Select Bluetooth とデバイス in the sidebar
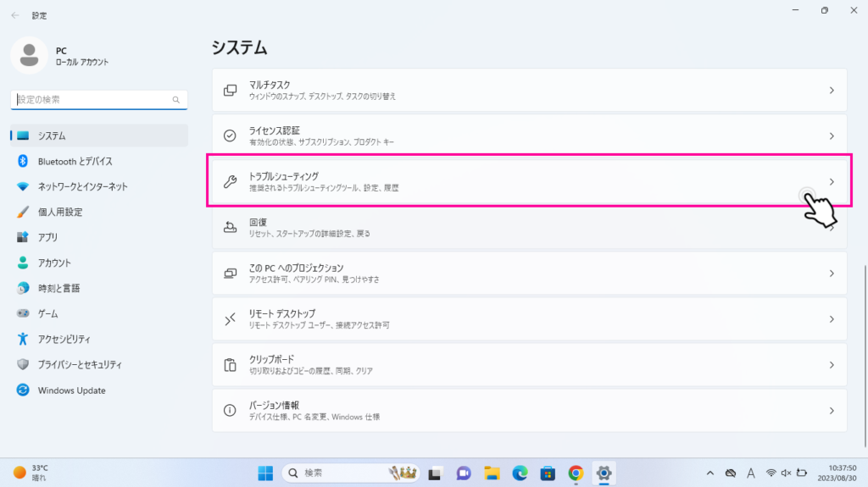868x487 pixels. pos(75,161)
